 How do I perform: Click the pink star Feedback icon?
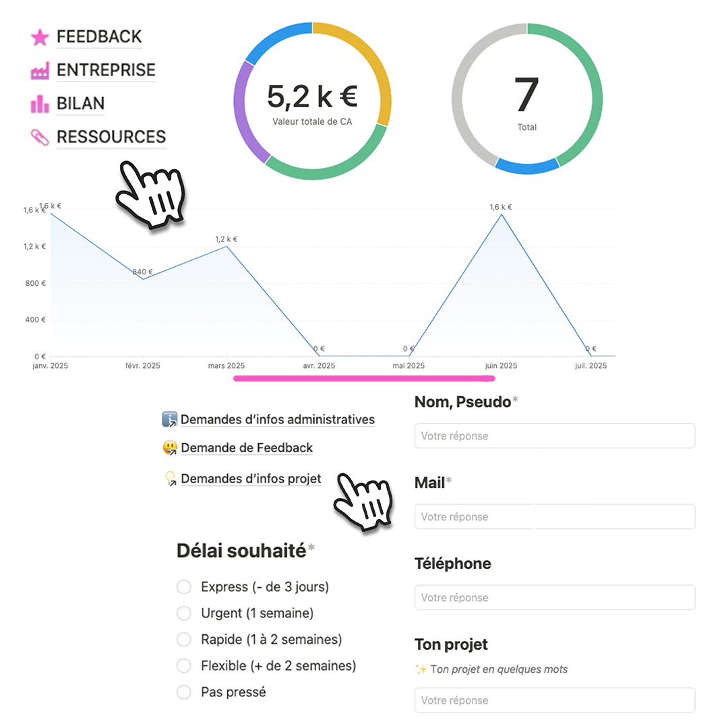(x=40, y=37)
